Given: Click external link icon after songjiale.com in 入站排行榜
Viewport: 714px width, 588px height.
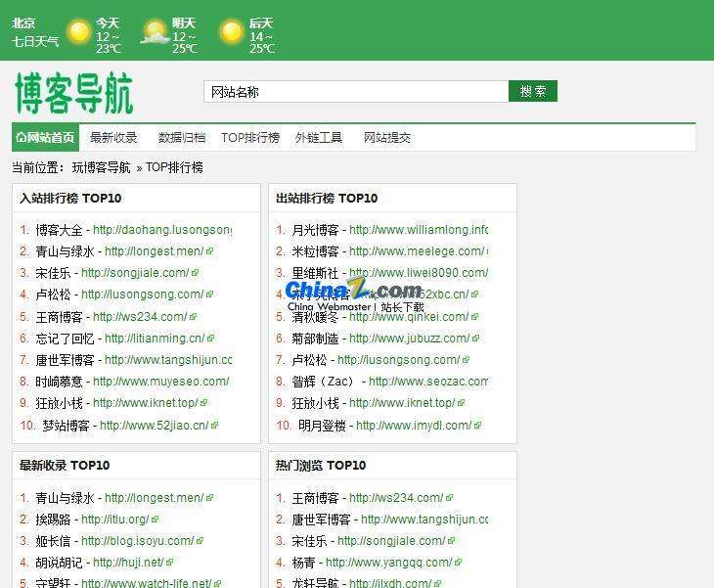Looking at the screenshot, I should 195,273.
